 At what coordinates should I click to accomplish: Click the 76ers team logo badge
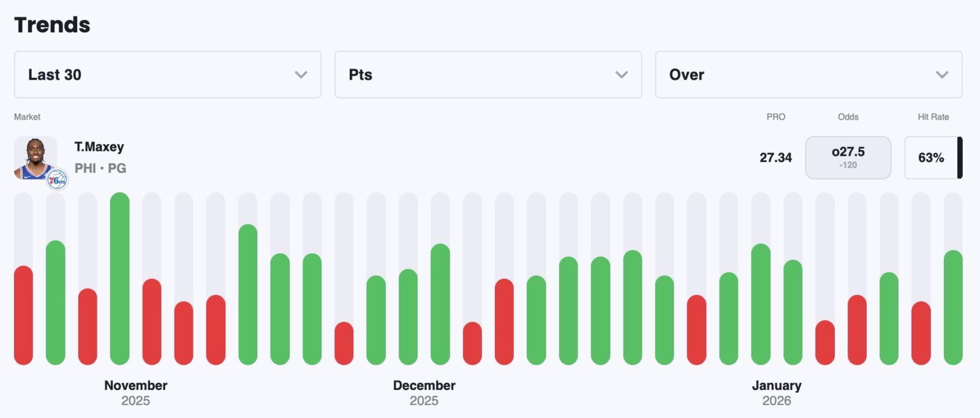point(58,180)
